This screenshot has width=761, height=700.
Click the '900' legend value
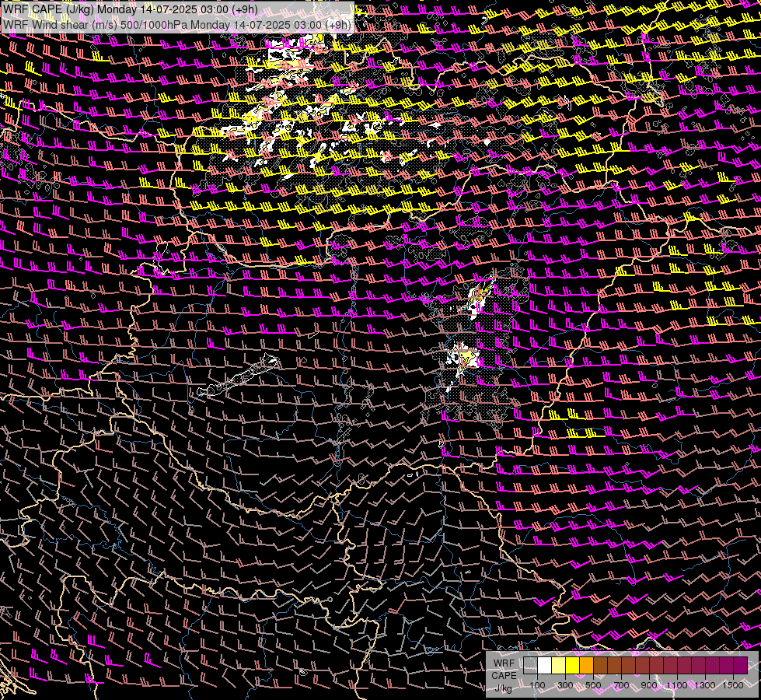click(x=649, y=685)
